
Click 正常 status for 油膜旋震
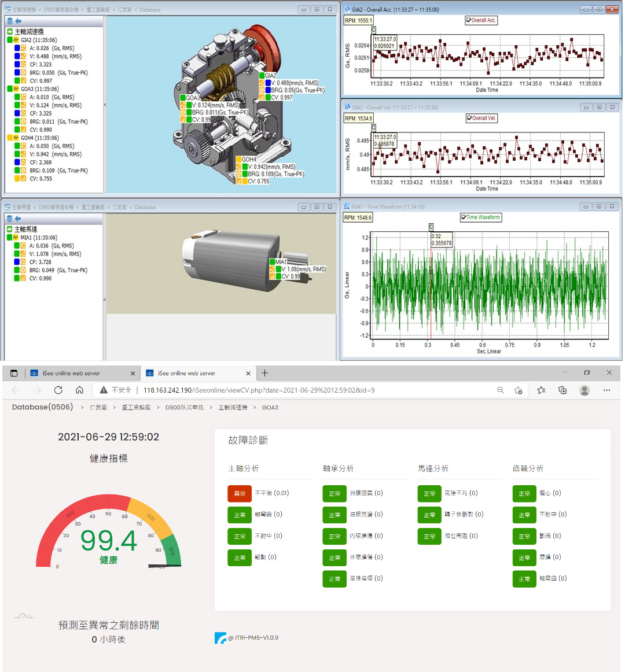click(x=334, y=493)
